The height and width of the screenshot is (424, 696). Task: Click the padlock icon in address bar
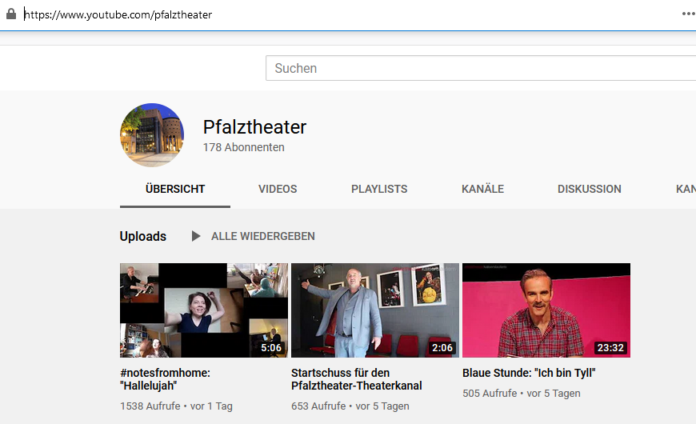click(11, 15)
